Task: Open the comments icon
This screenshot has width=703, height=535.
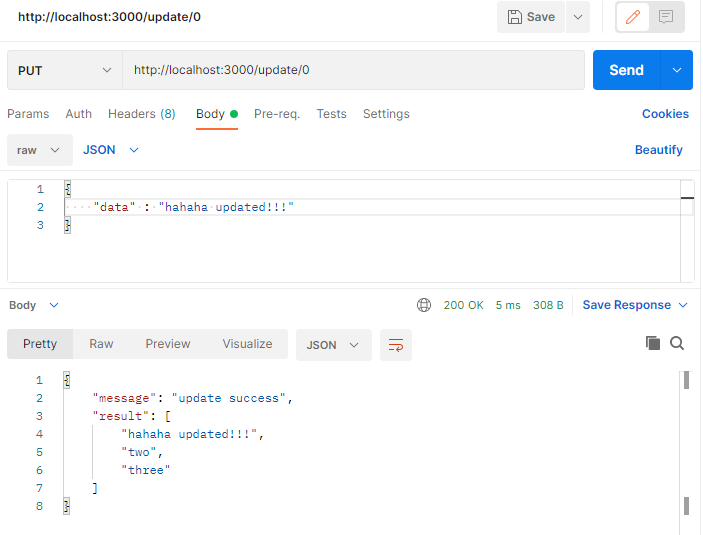Action: click(x=666, y=17)
